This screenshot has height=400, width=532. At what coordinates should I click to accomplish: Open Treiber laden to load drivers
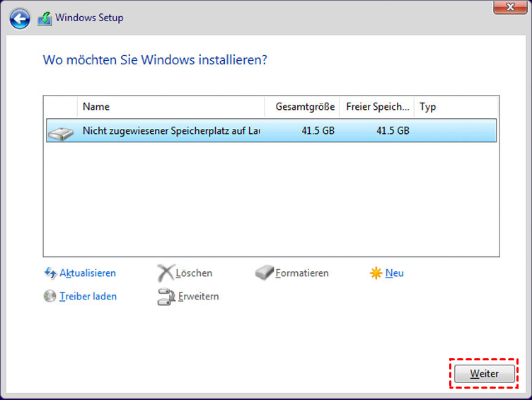(x=88, y=297)
